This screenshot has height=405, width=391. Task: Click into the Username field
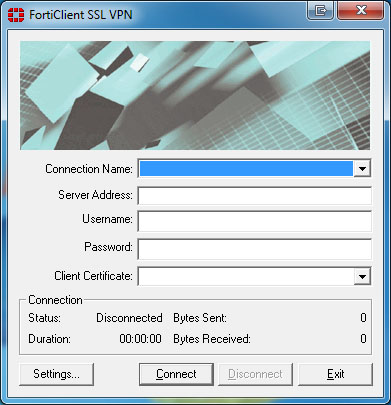(x=254, y=221)
